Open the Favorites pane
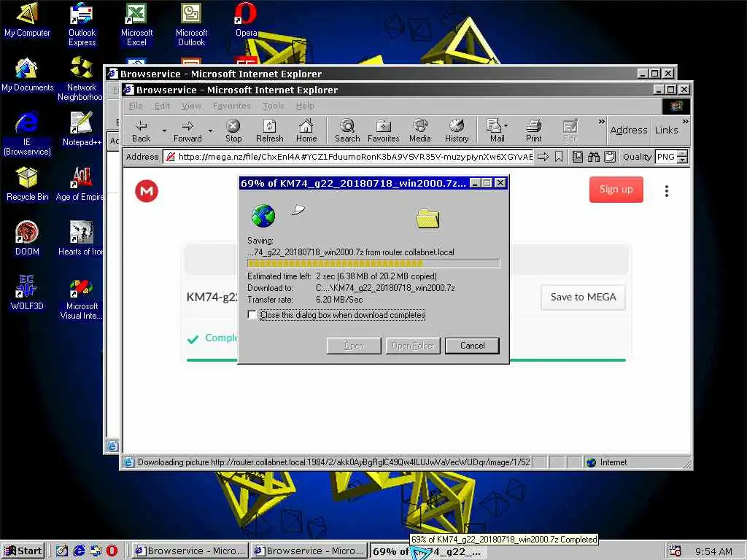 click(384, 131)
